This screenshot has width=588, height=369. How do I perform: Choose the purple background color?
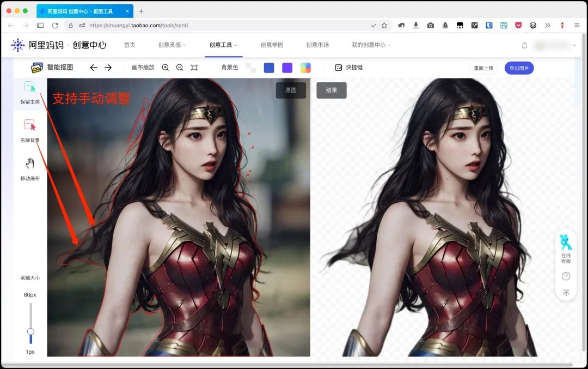click(x=287, y=68)
